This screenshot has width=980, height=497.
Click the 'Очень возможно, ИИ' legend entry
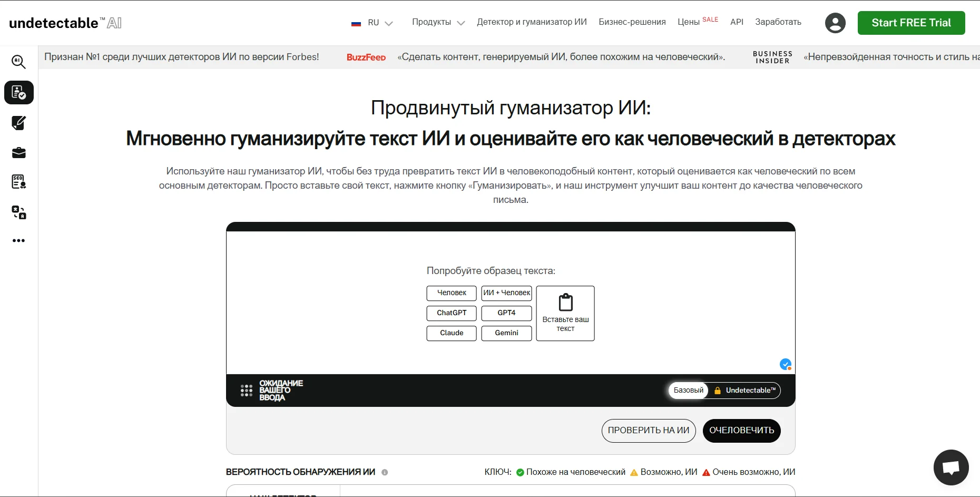[749, 472]
